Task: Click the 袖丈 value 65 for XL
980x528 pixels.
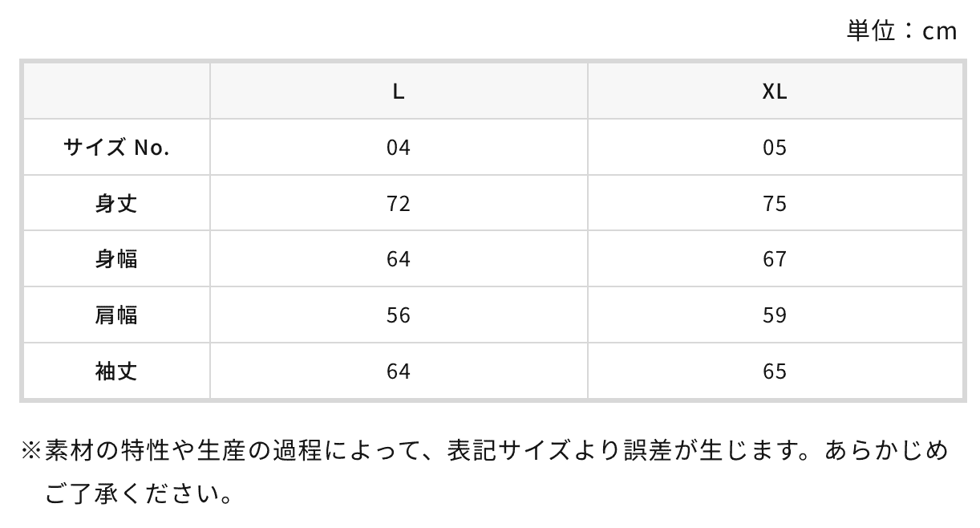Action: pyautogui.click(x=775, y=372)
